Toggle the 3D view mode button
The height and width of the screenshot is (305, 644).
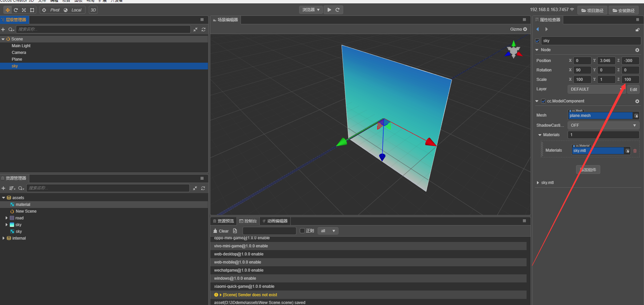pyautogui.click(x=93, y=10)
